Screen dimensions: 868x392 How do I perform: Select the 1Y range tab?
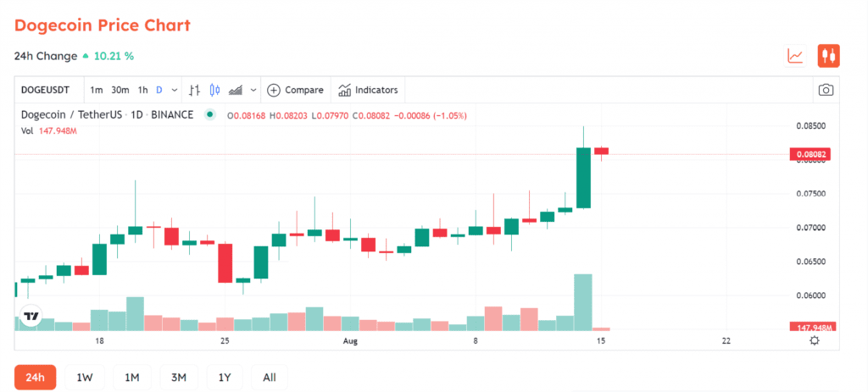(x=224, y=378)
